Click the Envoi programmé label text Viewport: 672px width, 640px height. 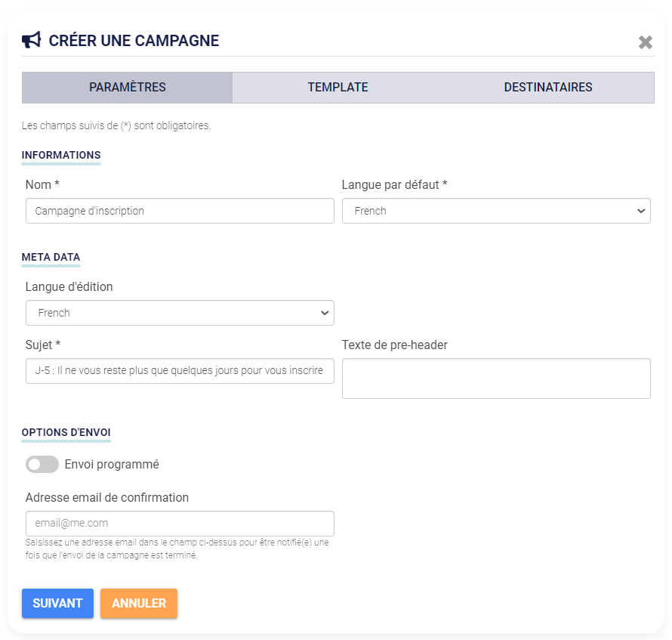[x=112, y=464]
